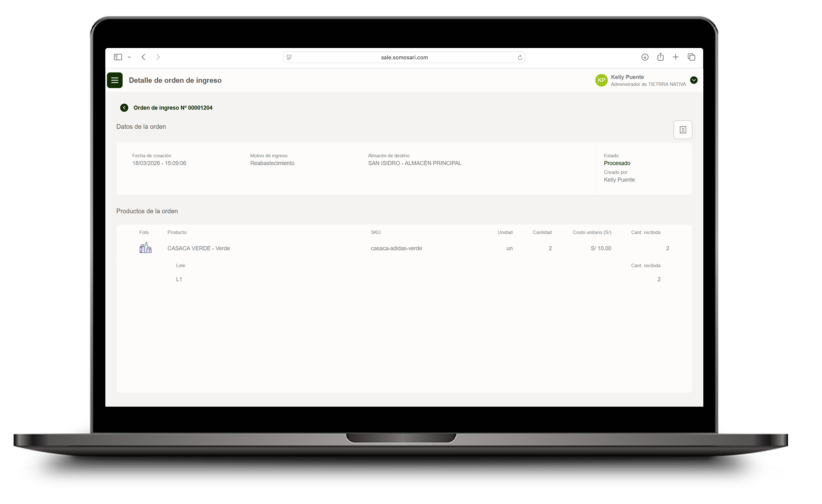Open the site settings icon in address bar

(289, 57)
